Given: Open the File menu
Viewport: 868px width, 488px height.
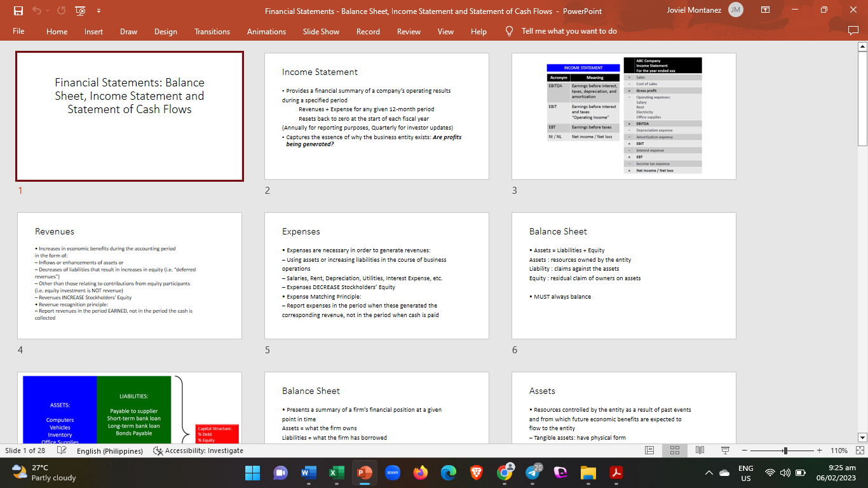Looking at the screenshot, I should click(18, 31).
